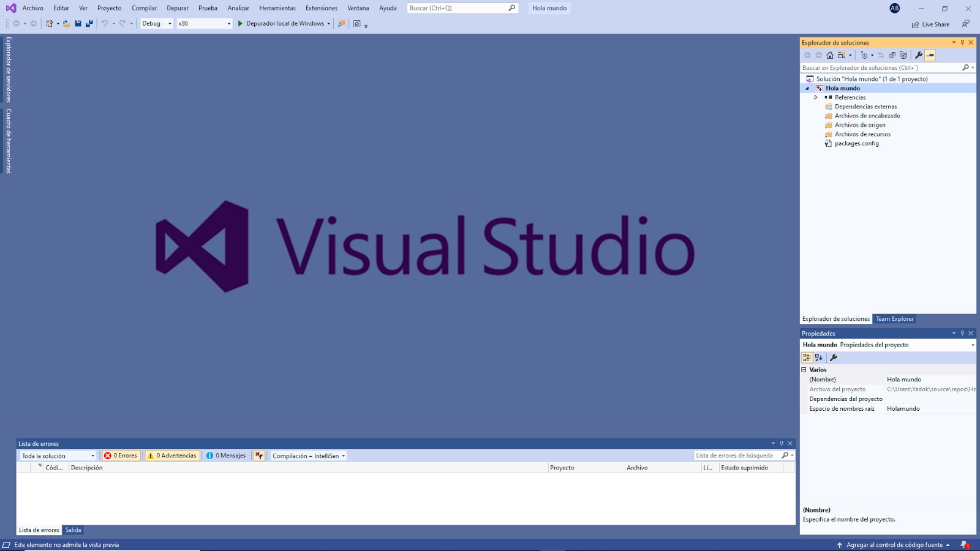Open the Debug configuration dropdown
This screenshot has width=980, height=551.
pos(156,24)
